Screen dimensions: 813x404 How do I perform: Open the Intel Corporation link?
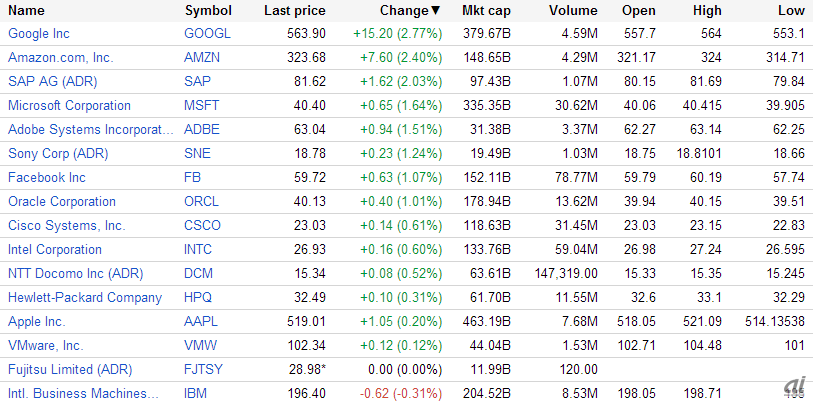[55, 249]
